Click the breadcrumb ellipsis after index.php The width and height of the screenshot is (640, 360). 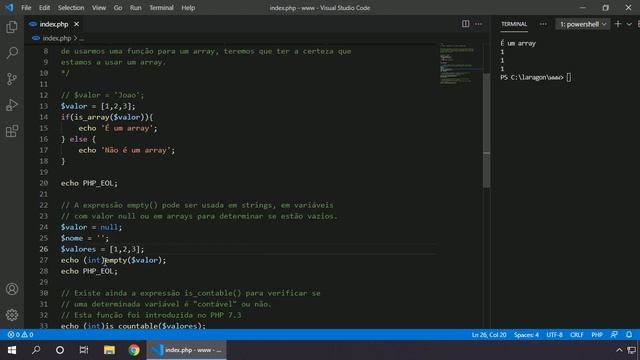pyautogui.click(x=81, y=38)
